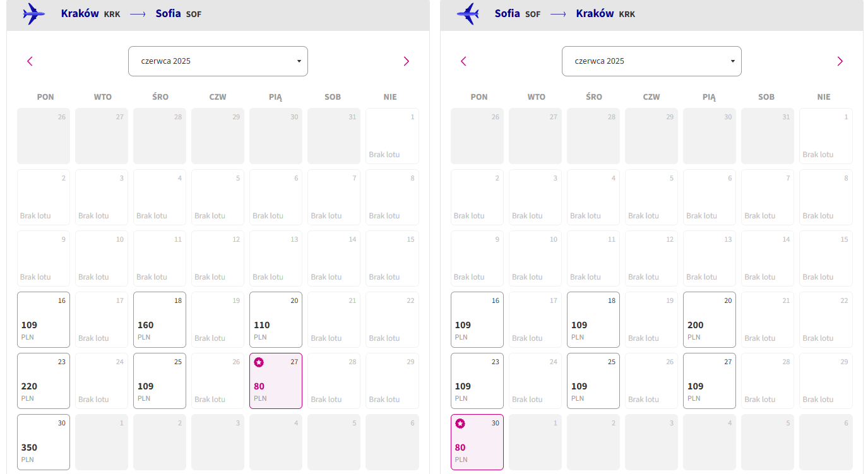
Task: Select 25 June outbound flight for 109 PLN
Action: (160, 381)
